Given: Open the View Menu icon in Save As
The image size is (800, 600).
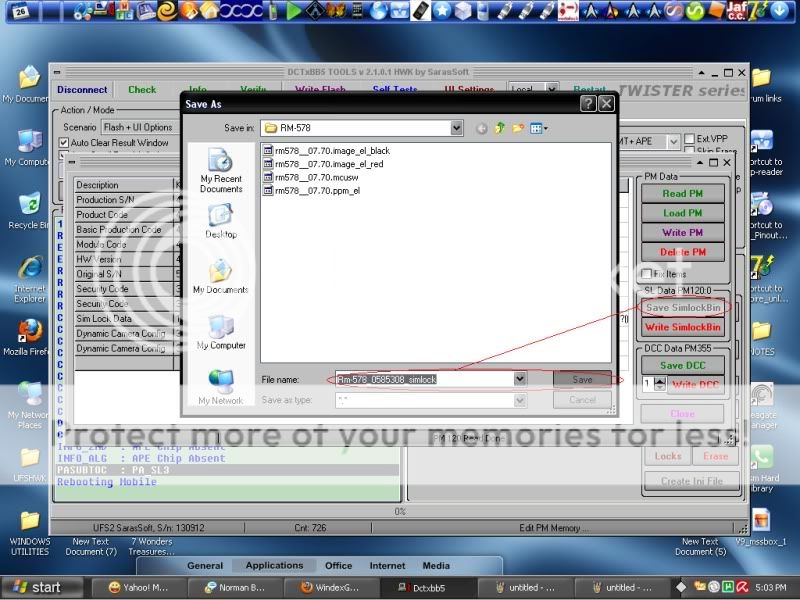Looking at the screenshot, I should pyautogui.click(x=537, y=128).
